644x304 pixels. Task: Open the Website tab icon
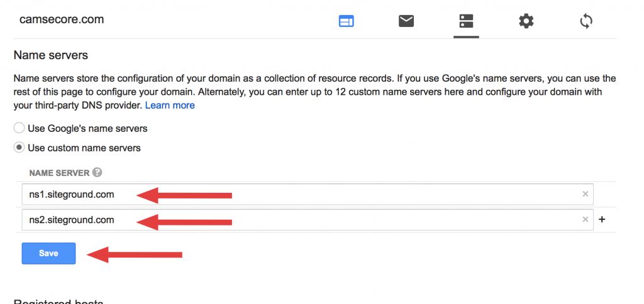(347, 21)
